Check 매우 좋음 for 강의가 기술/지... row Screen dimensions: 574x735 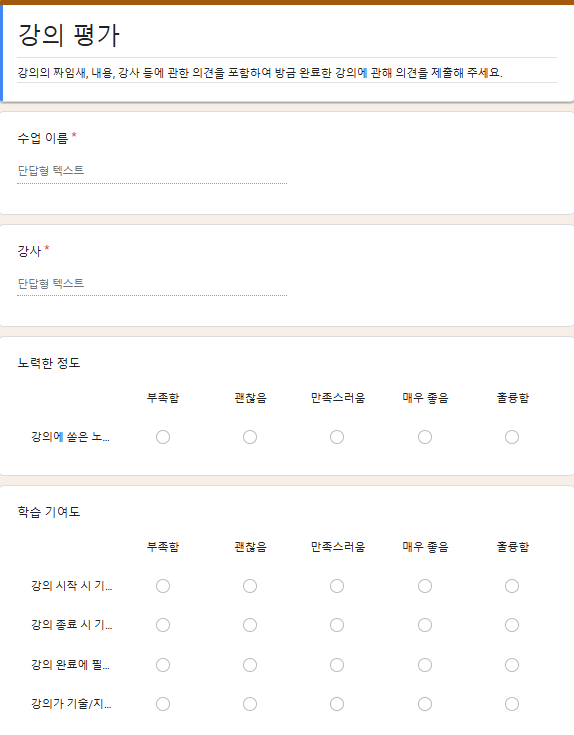425,704
